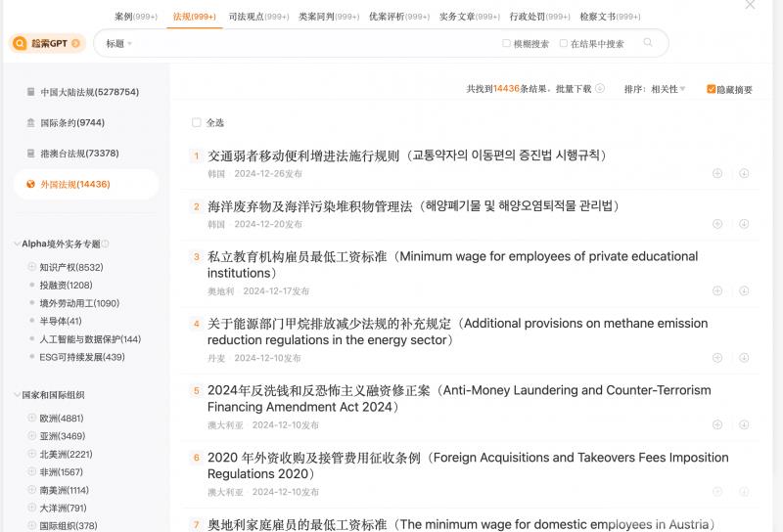Screen dimensions: 783x532
Task: Click the add icon for 交通弱者移动便利增进法施行规则
Action: pyautogui.click(x=717, y=173)
